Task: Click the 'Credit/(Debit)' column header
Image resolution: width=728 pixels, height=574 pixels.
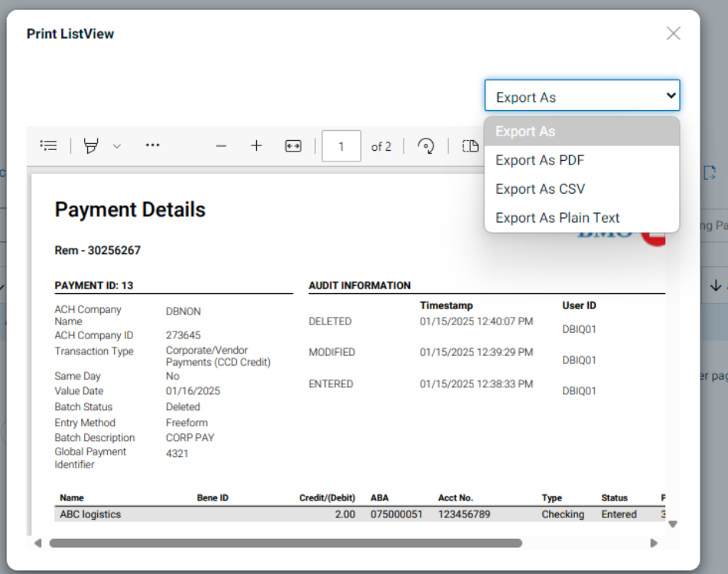Action: point(327,497)
